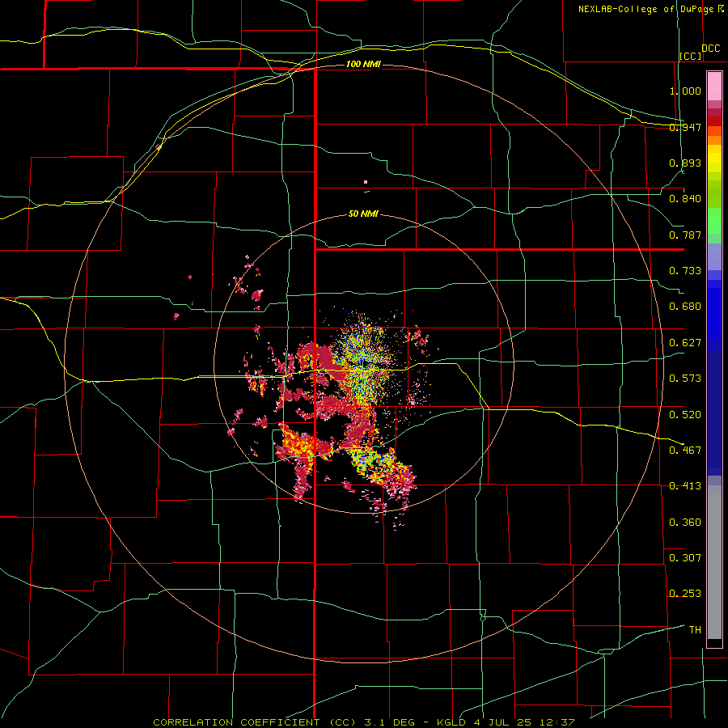This screenshot has height=728, width=728.
Task: Click the 0.947 scale value
Action: point(685,127)
